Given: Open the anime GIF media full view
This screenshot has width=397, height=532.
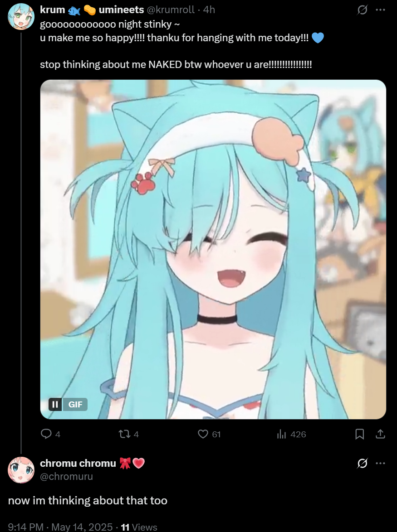Looking at the screenshot, I should (x=213, y=249).
